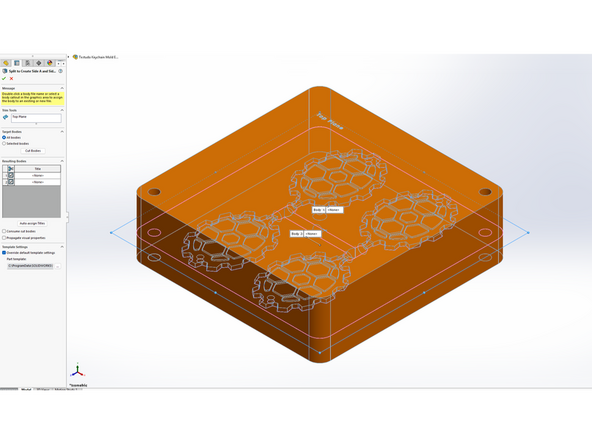Screen dimensions: 592x444
Task: Toggle the checkbox for body row 1
Action: (11, 175)
